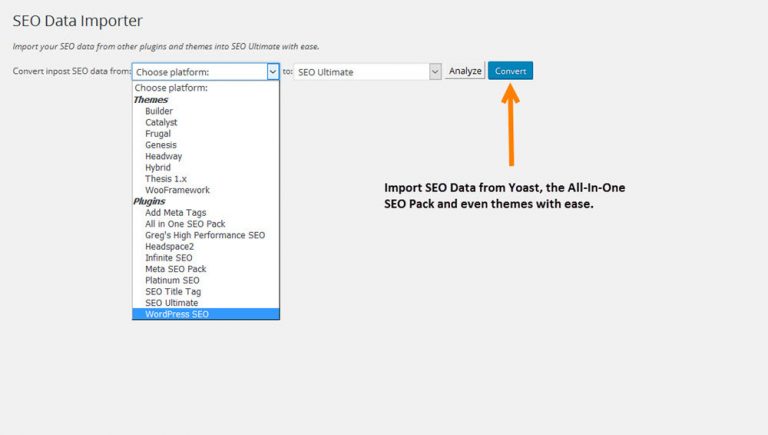Pick Catalyst from the themes list

coord(162,122)
